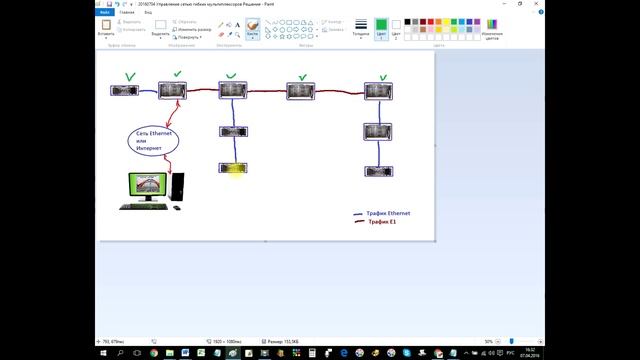Click the Трафик Ethernet legend text
The height and width of the screenshot is (360, 640).
point(388,213)
